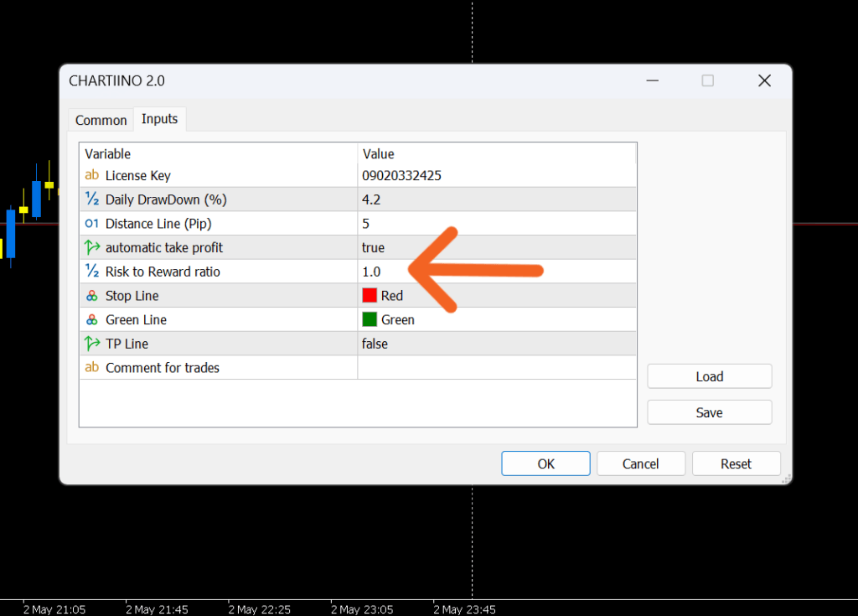Load a preset with the Load button
Image resolution: width=858 pixels, height=616 pixels.
tap(710, 376)
